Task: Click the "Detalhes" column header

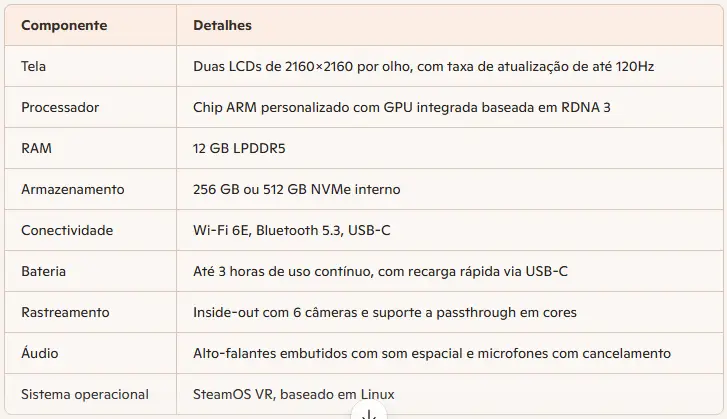Action: [222, 25]
